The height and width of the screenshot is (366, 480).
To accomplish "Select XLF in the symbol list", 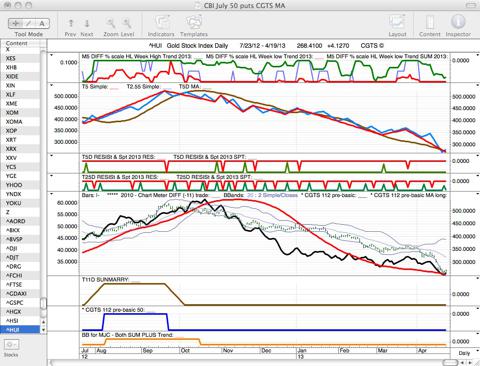I will coord(21,95).
